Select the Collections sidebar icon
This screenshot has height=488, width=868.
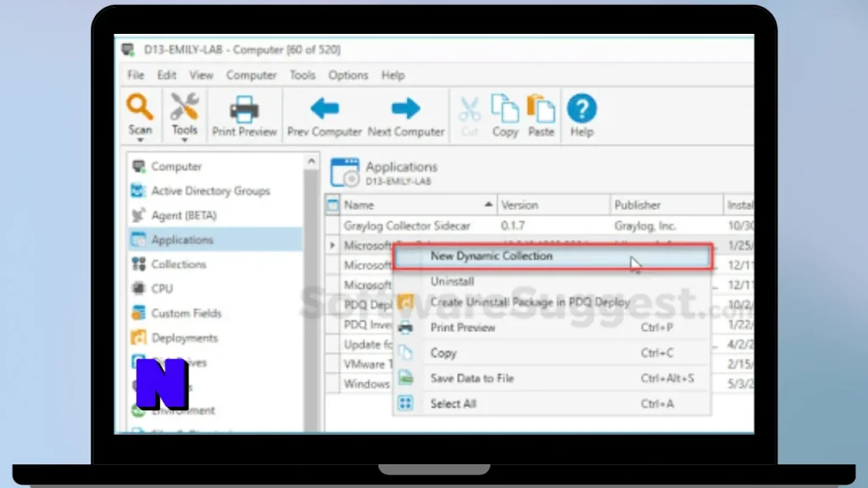click(138, 264)
